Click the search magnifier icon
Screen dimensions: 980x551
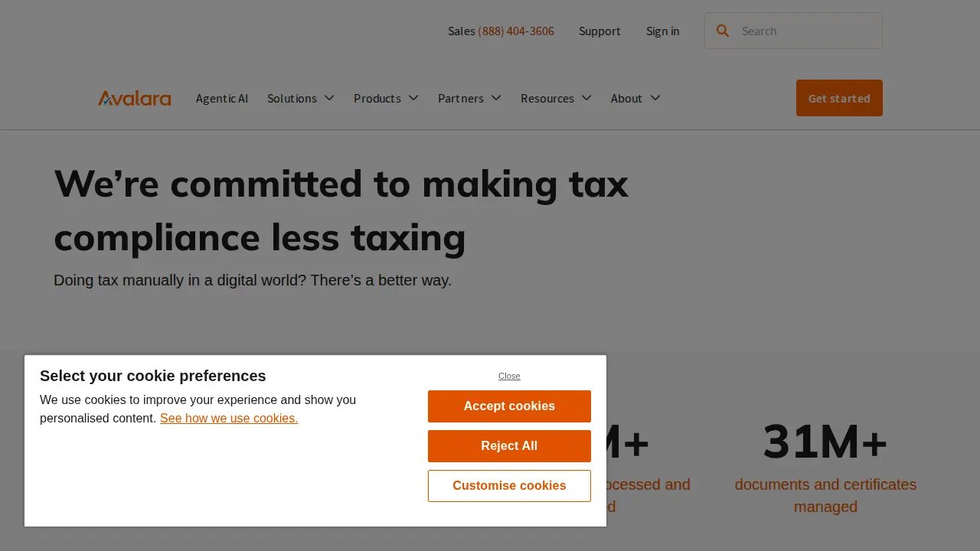coord(723,31)
